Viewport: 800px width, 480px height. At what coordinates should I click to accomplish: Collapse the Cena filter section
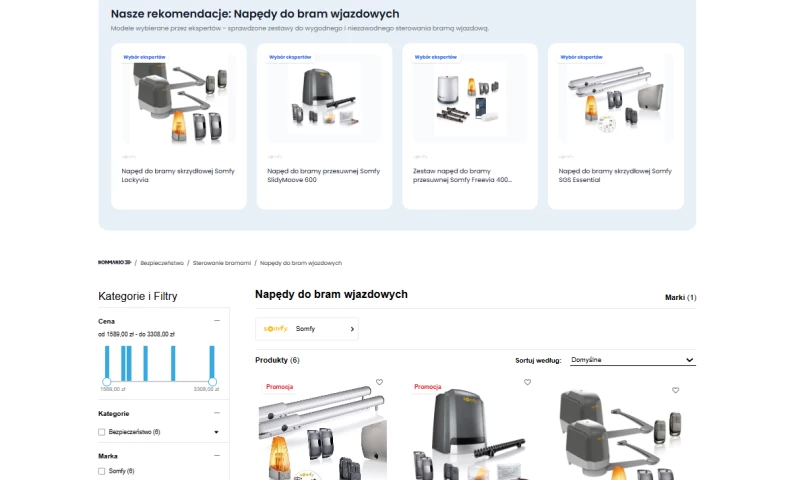(217, 321)
